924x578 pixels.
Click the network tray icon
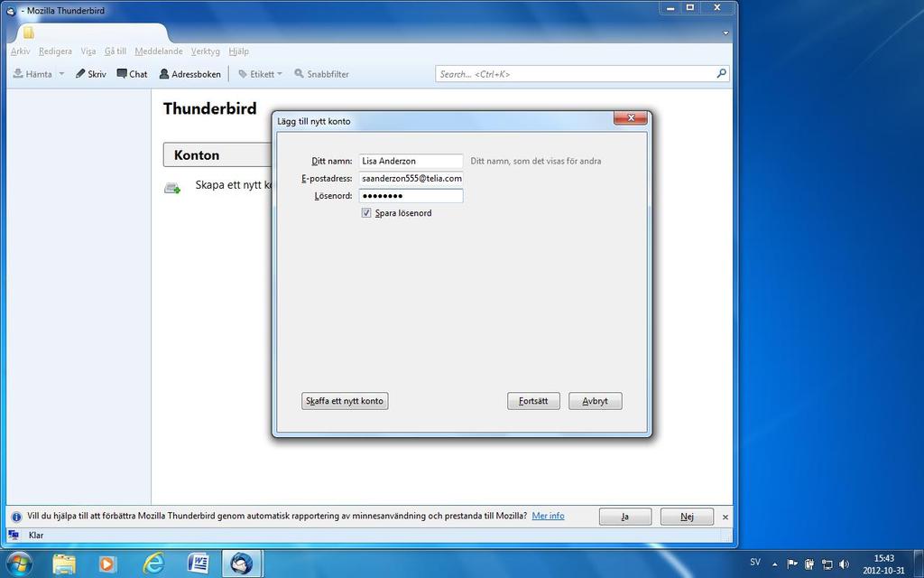tap(827, 564)
